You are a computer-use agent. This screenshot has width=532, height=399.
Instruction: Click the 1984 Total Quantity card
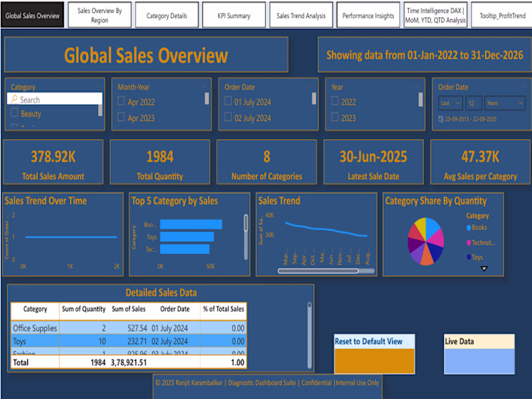point(160,162)
